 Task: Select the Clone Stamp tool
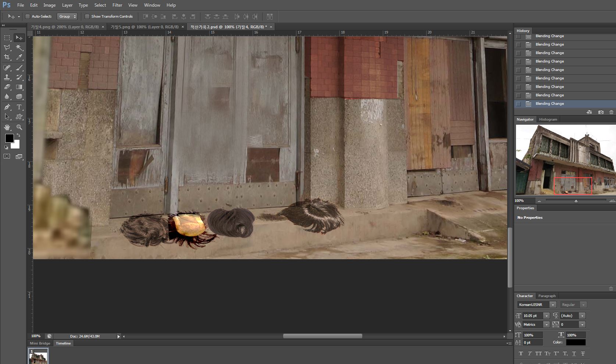[7, 77]
